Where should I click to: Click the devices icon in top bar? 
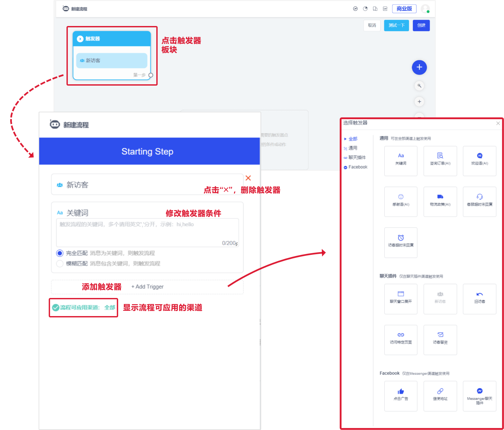tap(375, 9)
